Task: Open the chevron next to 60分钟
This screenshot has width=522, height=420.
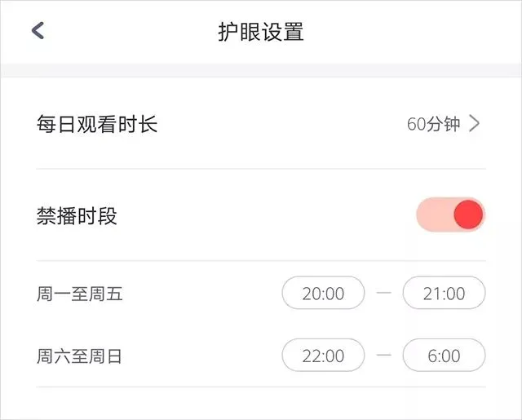Action: pyautogui.click(x=475, y=124)
